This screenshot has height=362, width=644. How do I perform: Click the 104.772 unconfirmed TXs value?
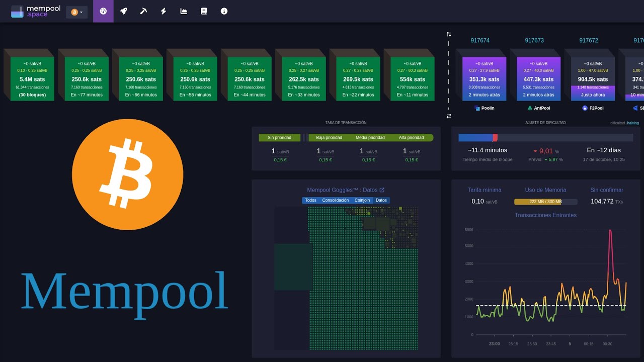(x=607, y=201)
